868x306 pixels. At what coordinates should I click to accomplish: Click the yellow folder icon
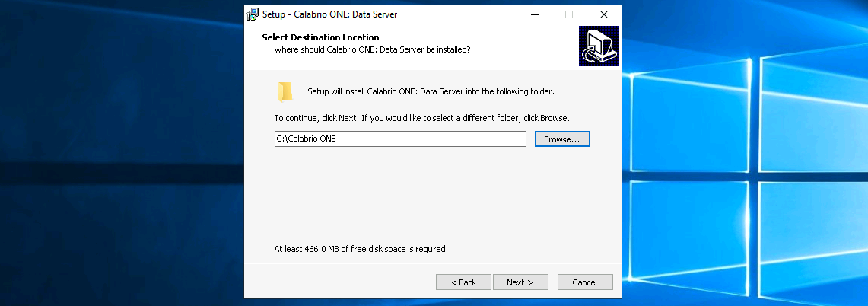285,92
